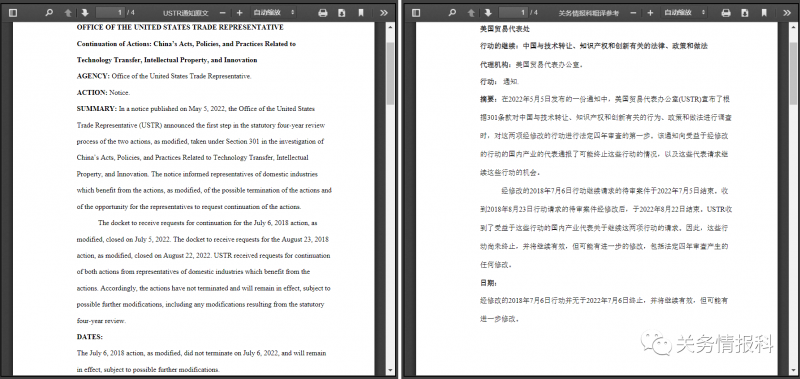Expand more tools menu in left viewer
This screenshot has height=379, width=800.
point(384,13)
